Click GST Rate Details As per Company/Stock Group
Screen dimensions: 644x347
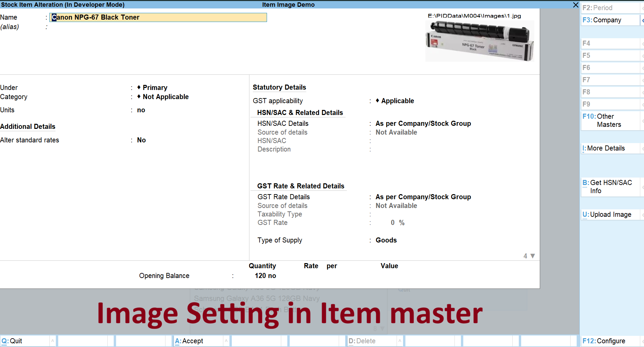(423, 197)
